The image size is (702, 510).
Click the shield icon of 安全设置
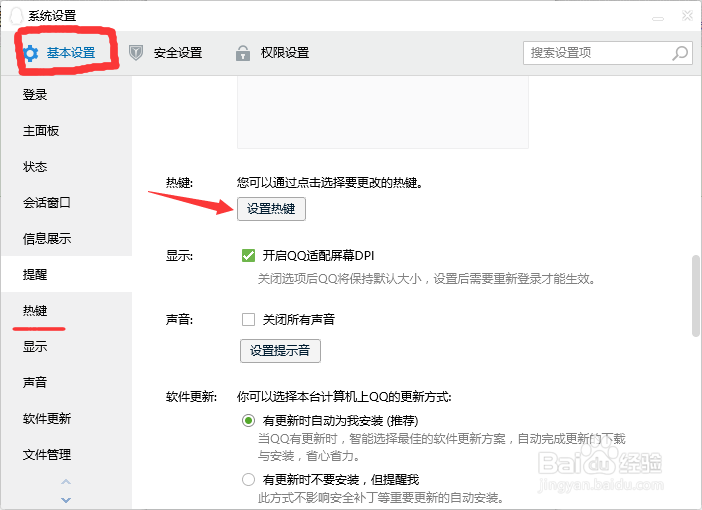pos(136,53)
